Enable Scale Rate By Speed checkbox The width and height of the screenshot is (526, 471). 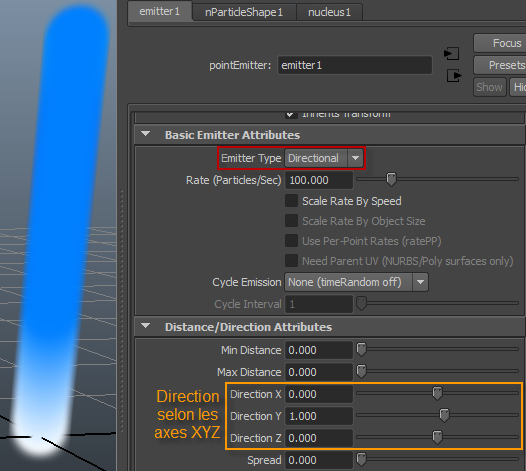coord(291,201)
